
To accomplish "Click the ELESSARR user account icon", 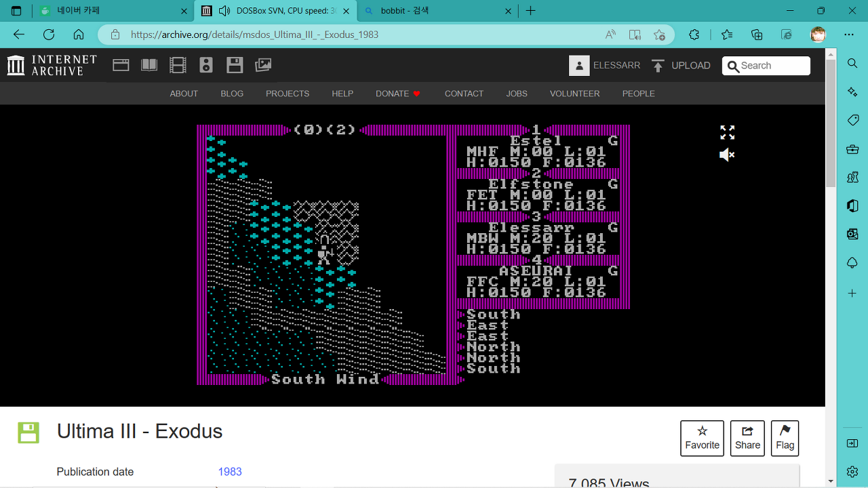I will coord(579,65).
